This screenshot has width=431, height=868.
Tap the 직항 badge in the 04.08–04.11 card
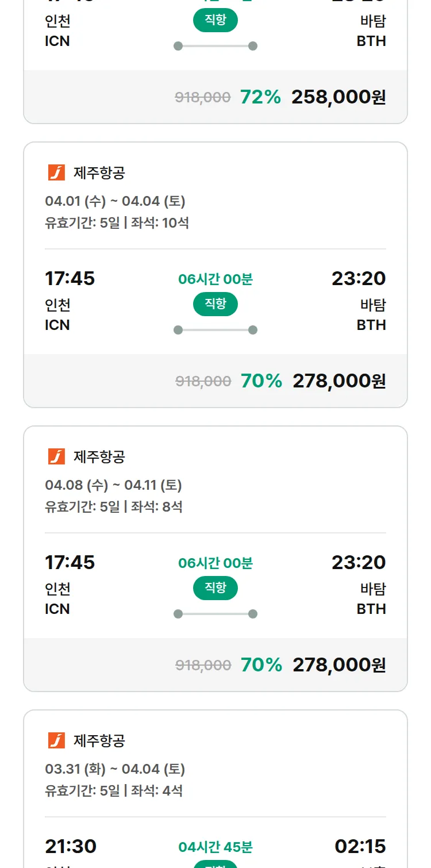(215, 588)
